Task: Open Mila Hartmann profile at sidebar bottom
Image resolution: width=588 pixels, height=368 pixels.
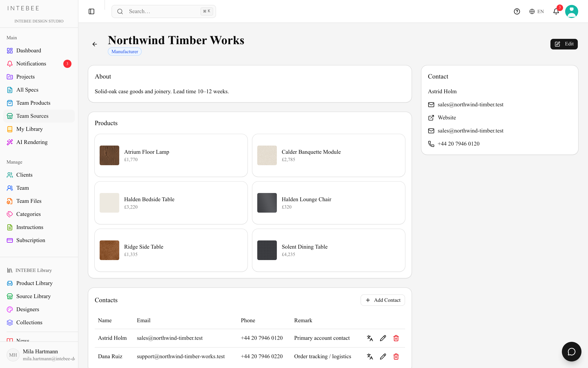Action: [x=39, y=355]
